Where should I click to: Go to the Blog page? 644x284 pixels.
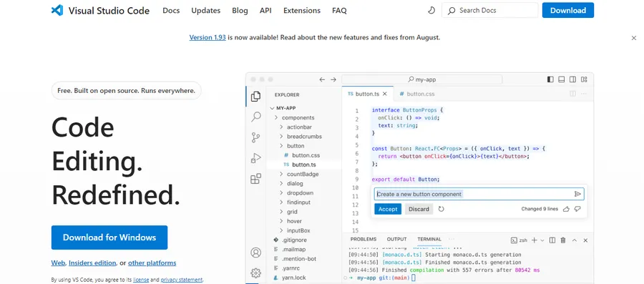coord(240,11)
